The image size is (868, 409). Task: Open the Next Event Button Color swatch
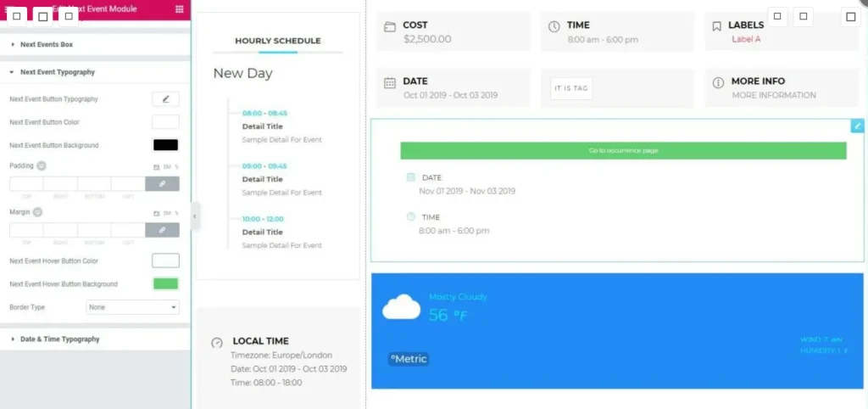[165, 122]
